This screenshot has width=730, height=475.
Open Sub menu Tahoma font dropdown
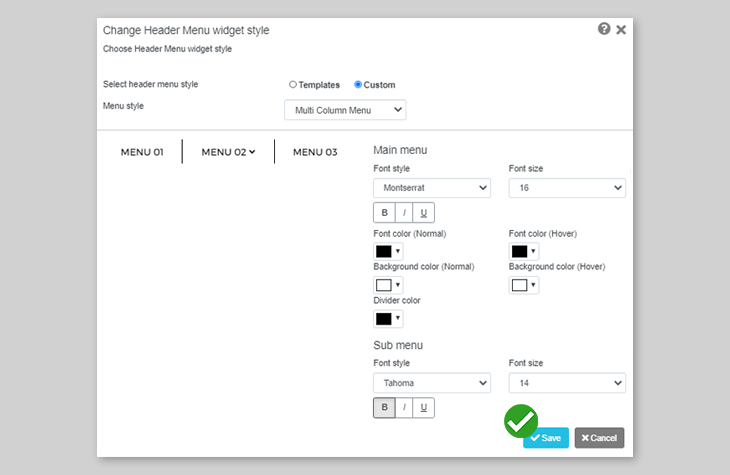(x=432, y=383)
